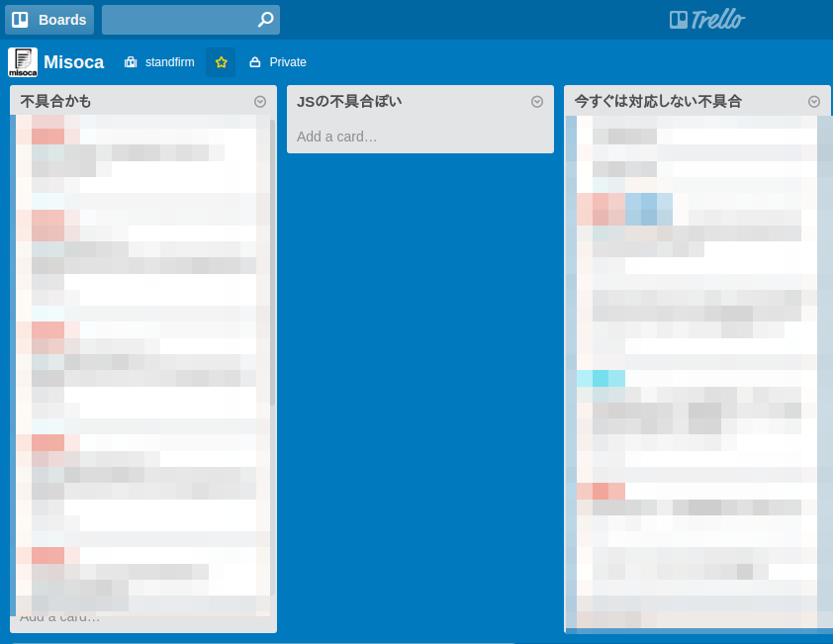Image resolution: width=833 pixels, height=644 pixels.
Task: Click the 今すぐは対応しない不具合 list title
Action: (658, 102)
